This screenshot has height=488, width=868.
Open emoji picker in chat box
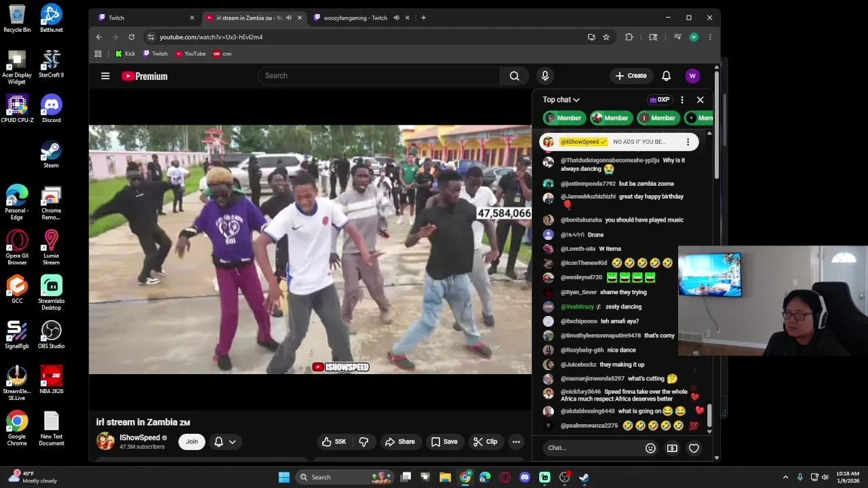(650, 448)
